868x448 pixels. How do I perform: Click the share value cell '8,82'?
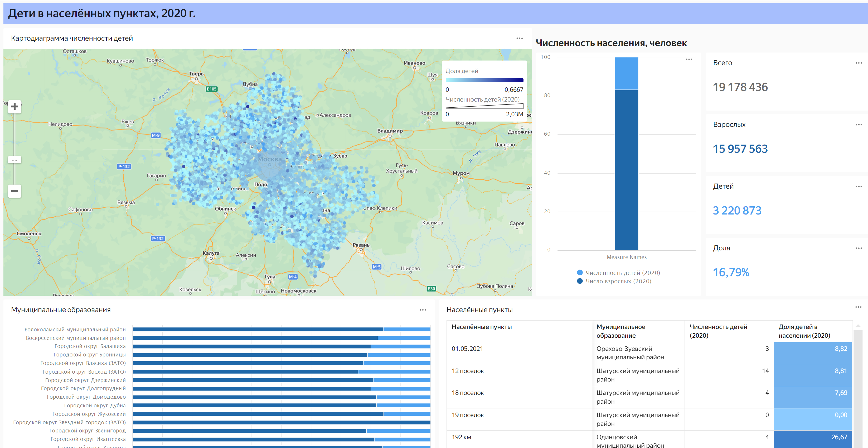tap(813, 353)
